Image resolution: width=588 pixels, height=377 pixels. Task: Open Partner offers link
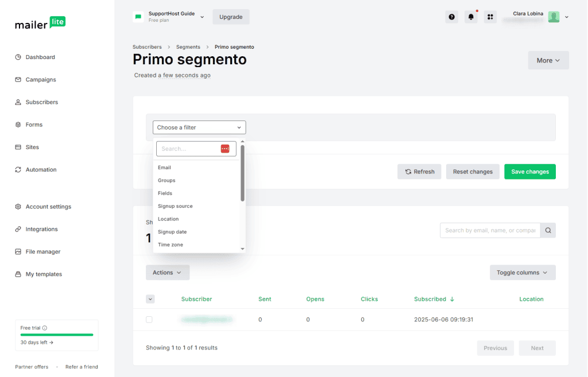(32, 367)
